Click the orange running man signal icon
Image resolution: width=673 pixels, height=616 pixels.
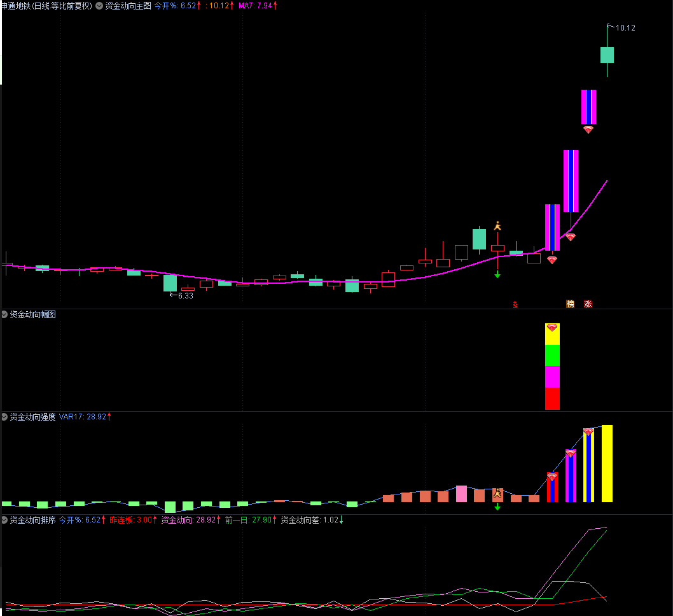click(x=497, y=226)
